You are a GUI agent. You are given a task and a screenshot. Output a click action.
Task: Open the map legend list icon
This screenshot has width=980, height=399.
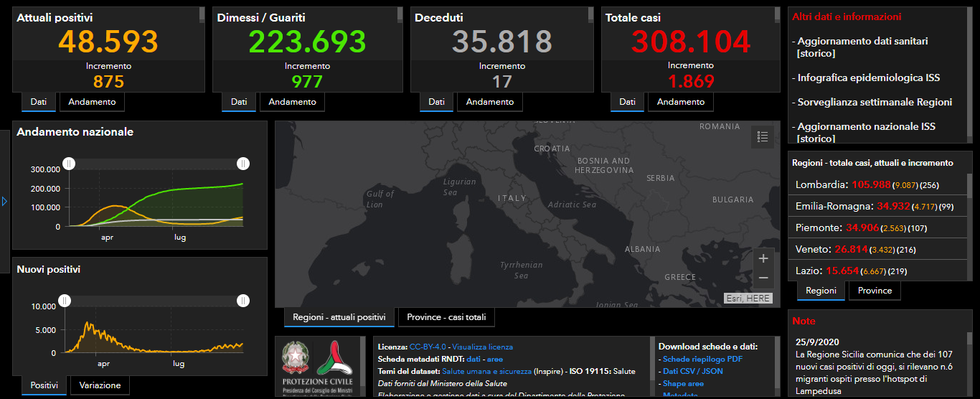coord(762,136)
